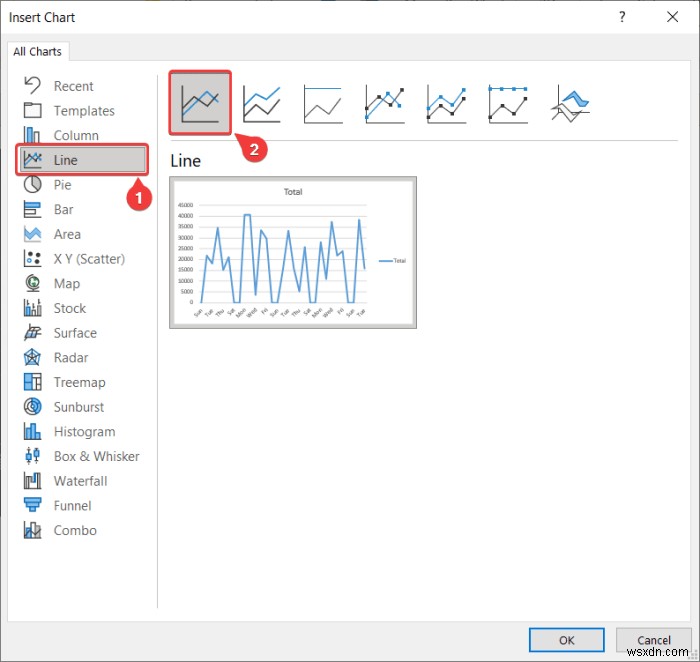Viewport: 700px width, 662px height.
Task: Click the Radar chart icon
Action: click(x=33, y=357)
